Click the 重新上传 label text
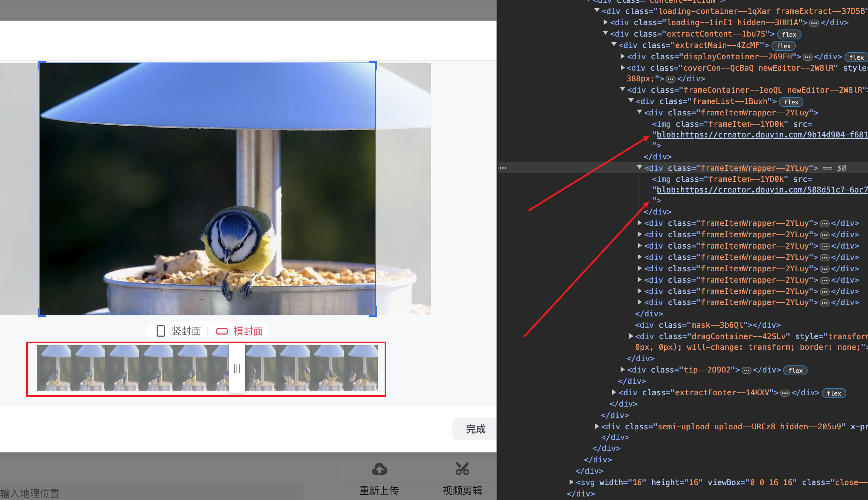This screenshot has width=868, height=500. pyautogui.click(x=379, y=490)
